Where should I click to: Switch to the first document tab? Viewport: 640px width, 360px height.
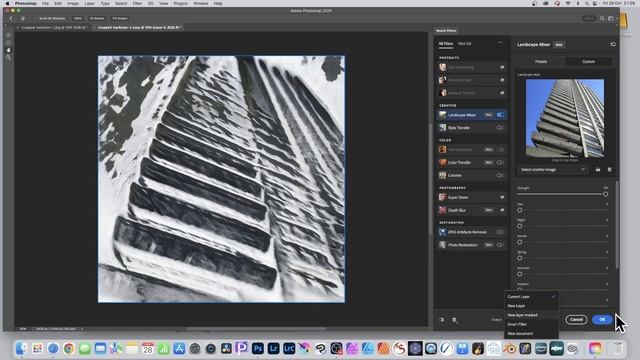(x=53, y=28)
